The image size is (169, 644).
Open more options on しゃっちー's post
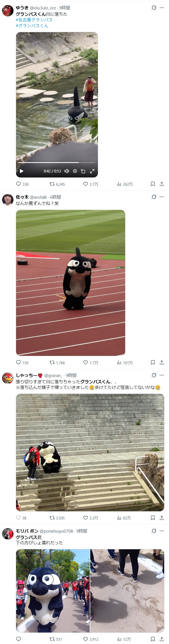coord(162,375)
